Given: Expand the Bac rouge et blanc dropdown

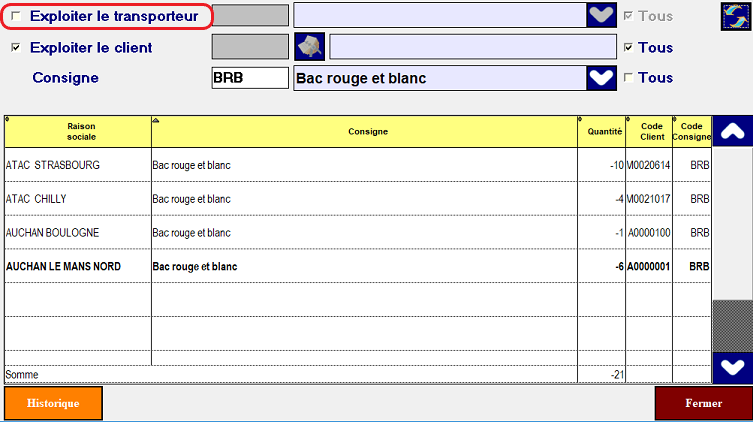Looking at the screenshot, I should click(600, 78).
